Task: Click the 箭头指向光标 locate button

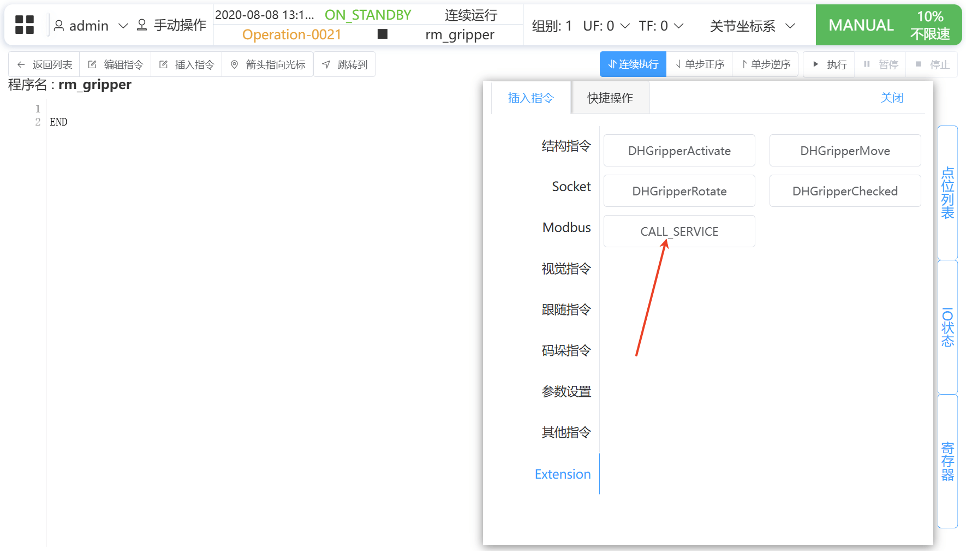Action: click(267, 64)
